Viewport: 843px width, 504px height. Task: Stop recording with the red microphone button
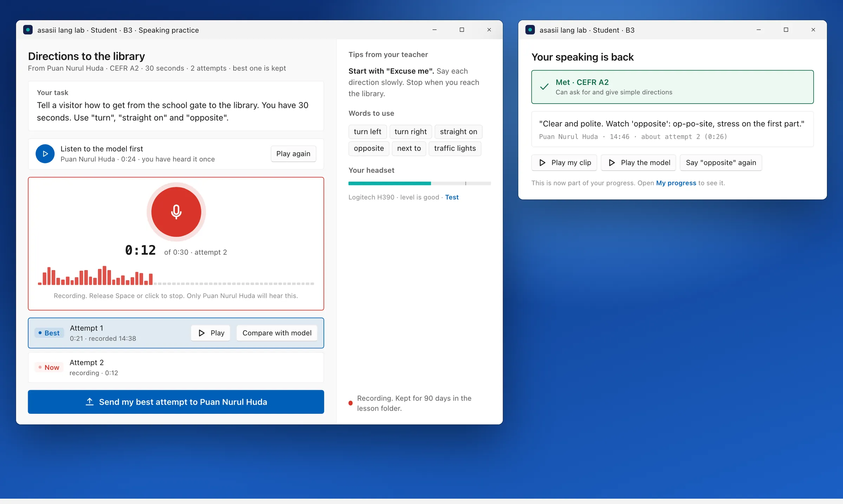coord(176,212)
